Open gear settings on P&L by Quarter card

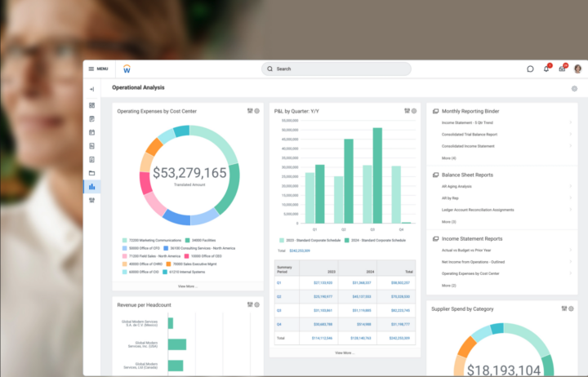pos(413,111)
